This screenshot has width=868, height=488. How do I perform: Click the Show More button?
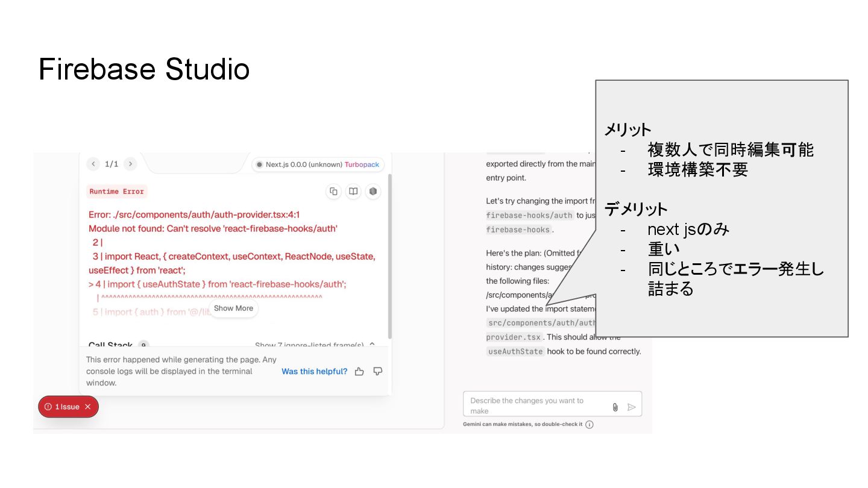tap(233, 308)
